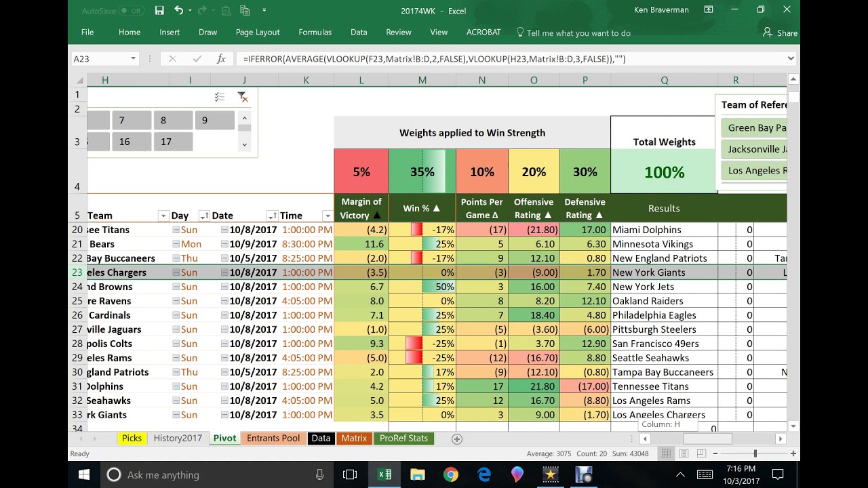Open the Time column filter dropdown
868x488 pixels.
point(328,216)
